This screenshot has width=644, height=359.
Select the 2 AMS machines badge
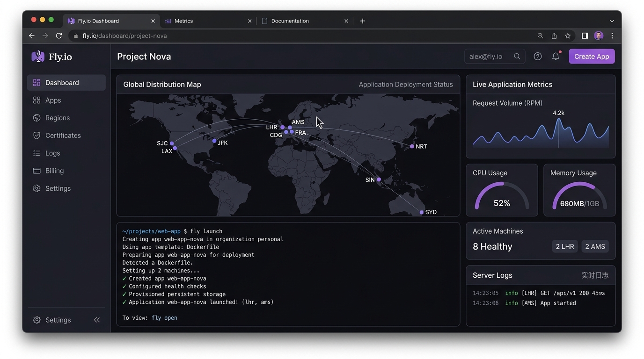[595, 246]
